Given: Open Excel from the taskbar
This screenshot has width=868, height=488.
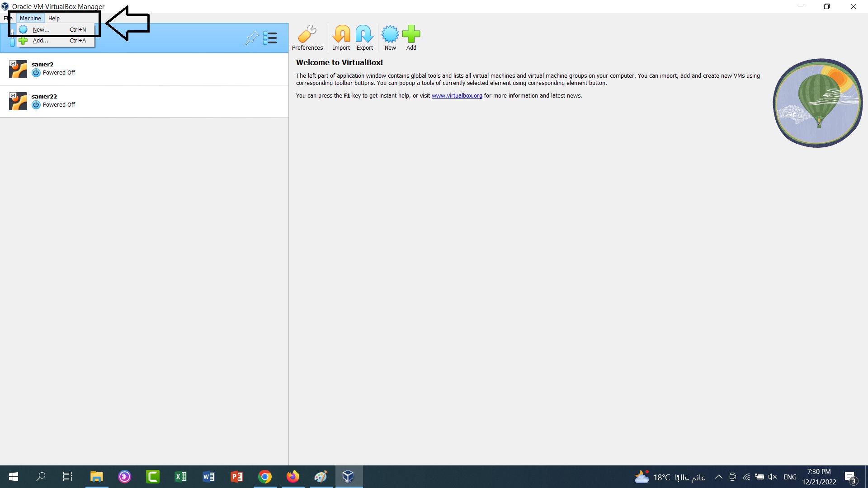Looking at the screenshot, I should (181, 477).
